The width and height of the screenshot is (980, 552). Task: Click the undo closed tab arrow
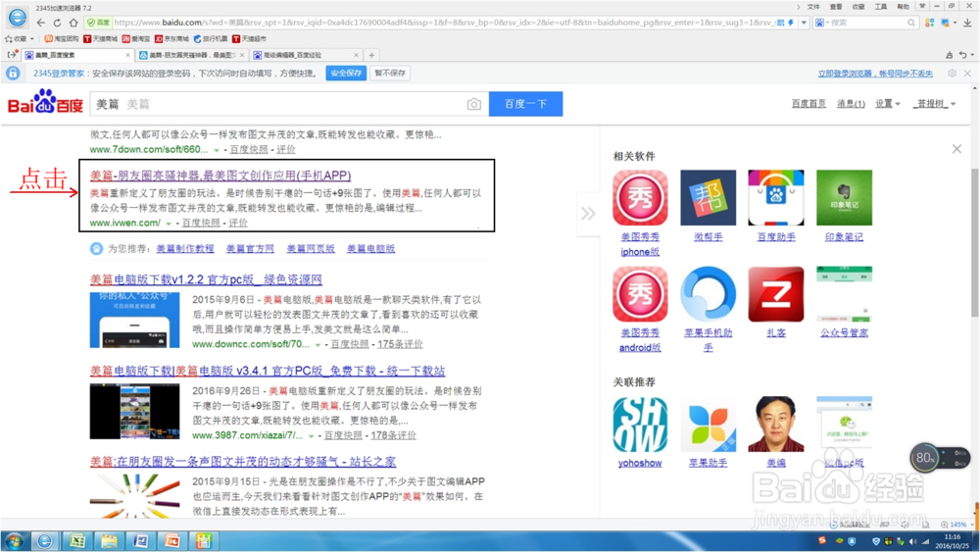963,55
